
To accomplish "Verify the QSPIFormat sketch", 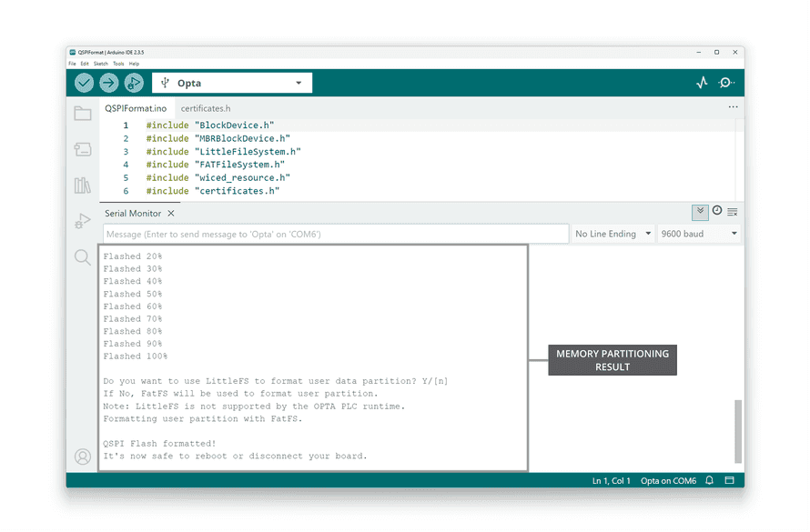I will [83, 82].
